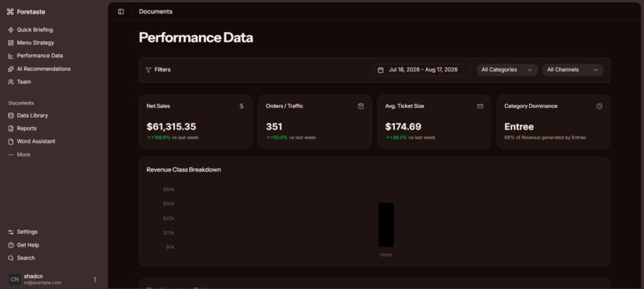Click the 351 orders value
644x289 pixels.
pos(274,126)
